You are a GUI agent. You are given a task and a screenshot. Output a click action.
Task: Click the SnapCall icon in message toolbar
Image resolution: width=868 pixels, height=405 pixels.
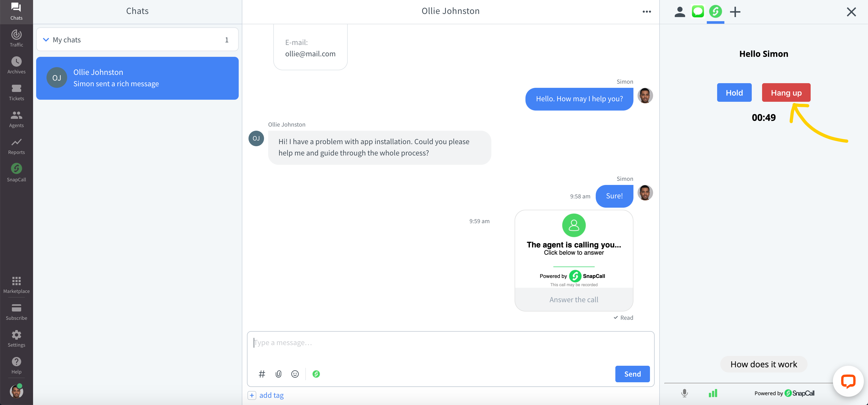coord(315,374)
